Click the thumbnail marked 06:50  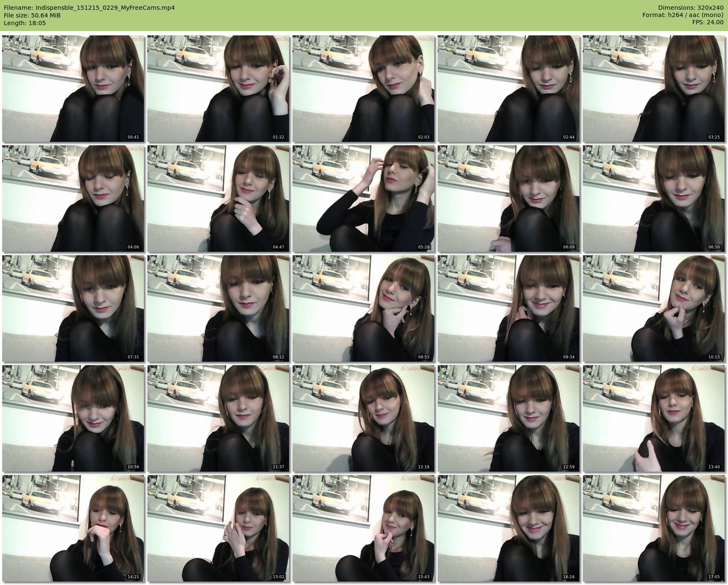point(653,199)
